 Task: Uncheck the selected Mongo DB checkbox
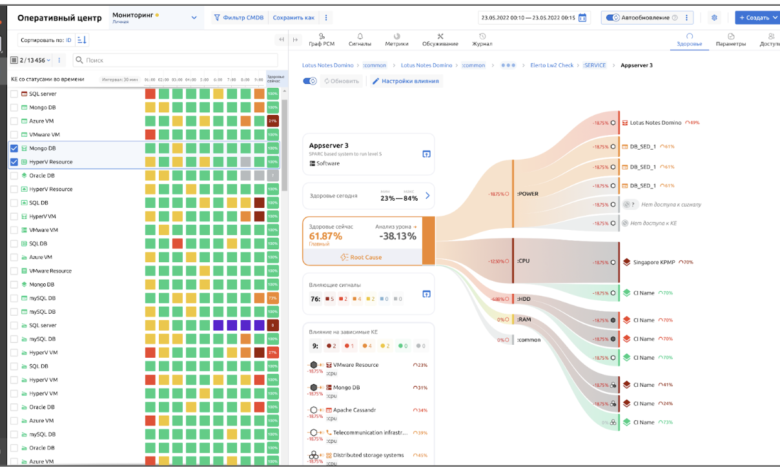coord(14,148)
